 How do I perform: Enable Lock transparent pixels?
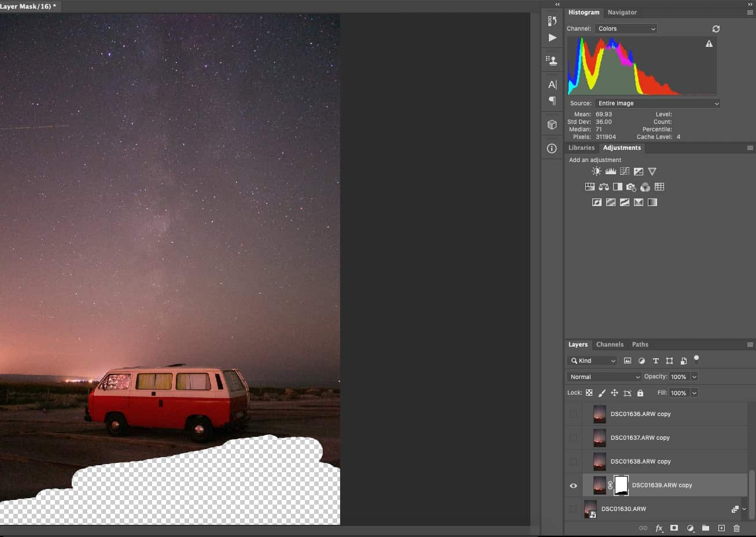point(589,392)
